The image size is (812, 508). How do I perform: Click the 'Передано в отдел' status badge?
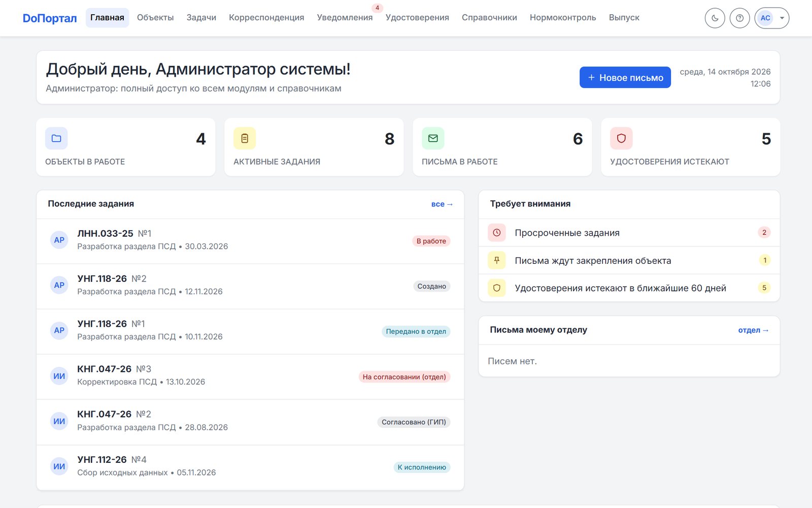[x=416, y=331]
